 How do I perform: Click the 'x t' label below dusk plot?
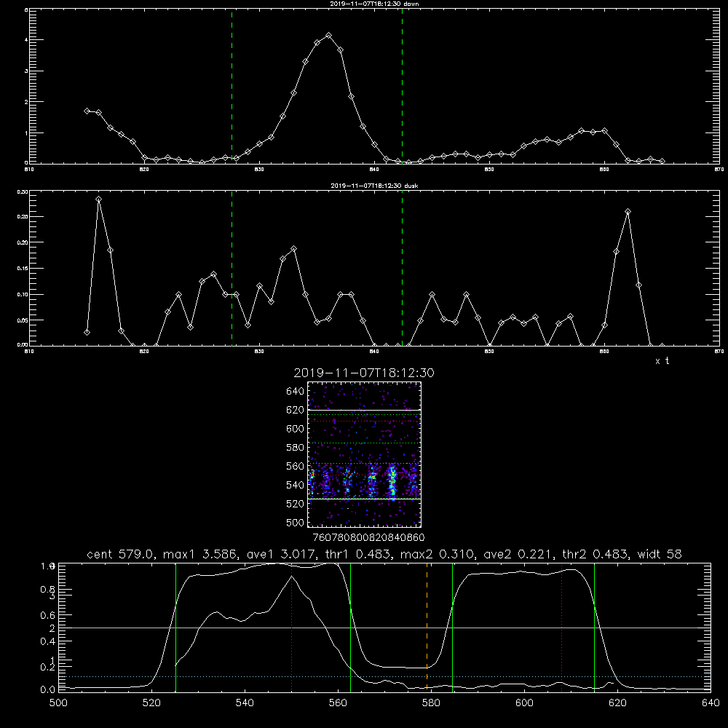[662, 361]
